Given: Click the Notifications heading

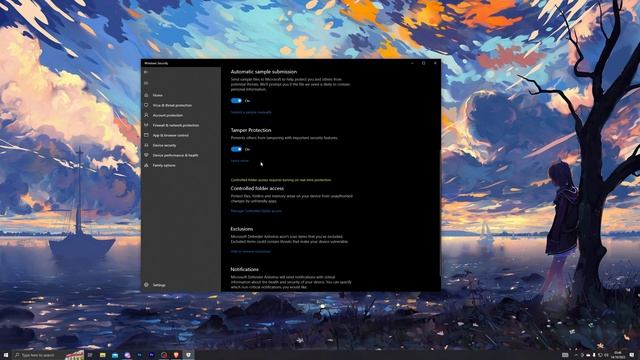Looking at the screenshot, I should pos(244,269).
